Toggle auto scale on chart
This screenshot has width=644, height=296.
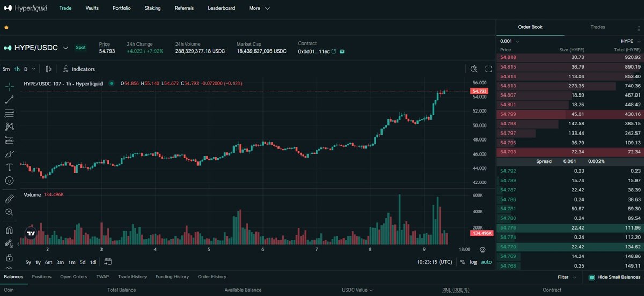(x=486, y=262)
